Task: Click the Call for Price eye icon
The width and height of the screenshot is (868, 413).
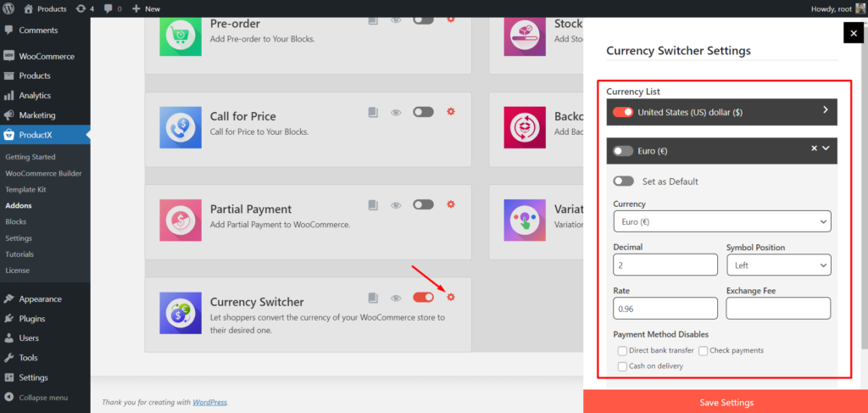Action: (x=396, y=113)
